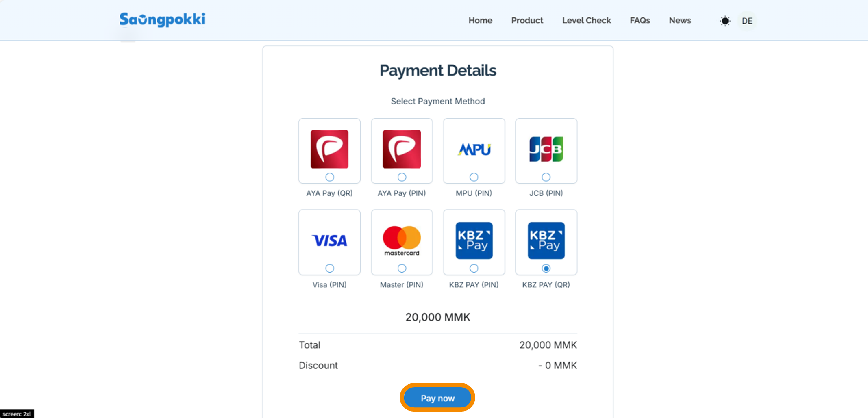Select the MPU (PIN) radio button
This screenshot has width=868, height=418.
(474, 177)
